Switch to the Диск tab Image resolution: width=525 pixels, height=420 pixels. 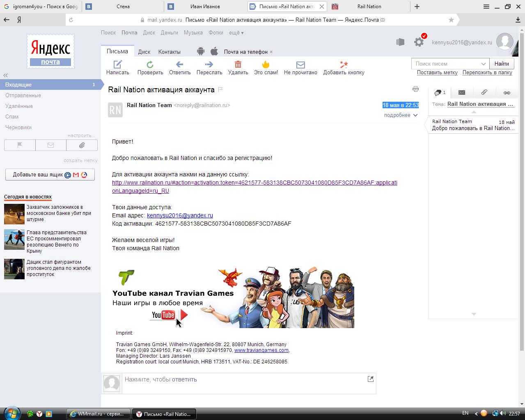[x=144, y=52]
